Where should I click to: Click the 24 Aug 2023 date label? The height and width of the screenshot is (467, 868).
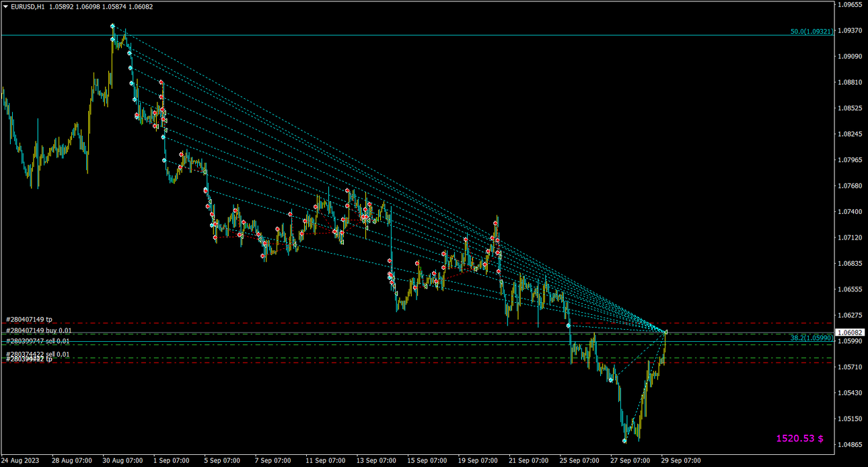tap(20, 461)
